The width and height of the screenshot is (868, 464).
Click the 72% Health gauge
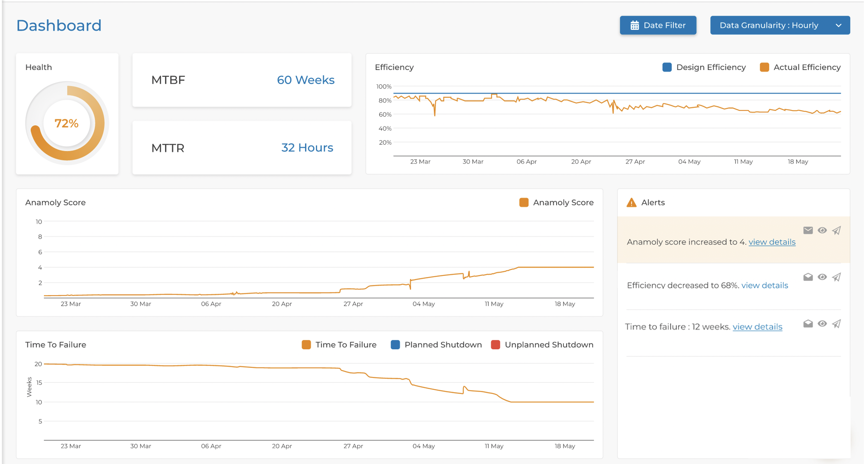click(67, 123)
